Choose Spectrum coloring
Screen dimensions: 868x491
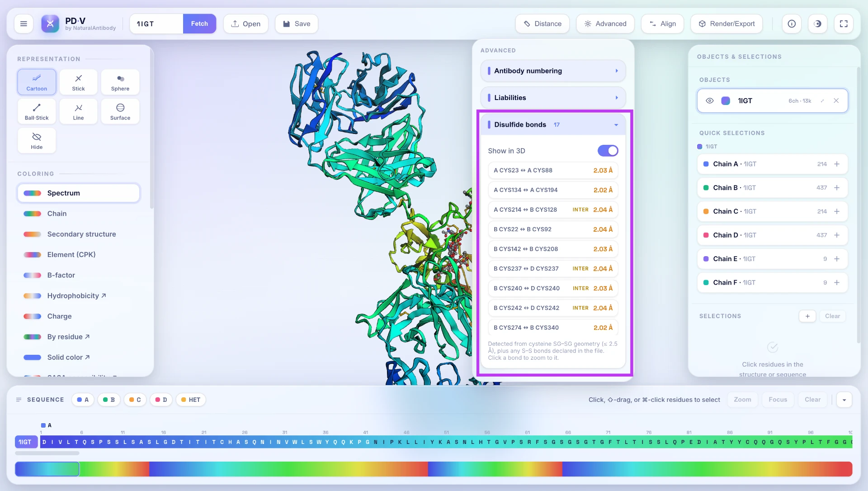pos(78,193)
